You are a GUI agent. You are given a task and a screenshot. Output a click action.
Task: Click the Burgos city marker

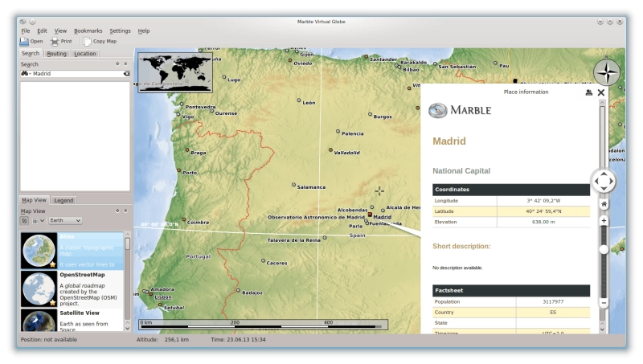[x=370, y=114]
